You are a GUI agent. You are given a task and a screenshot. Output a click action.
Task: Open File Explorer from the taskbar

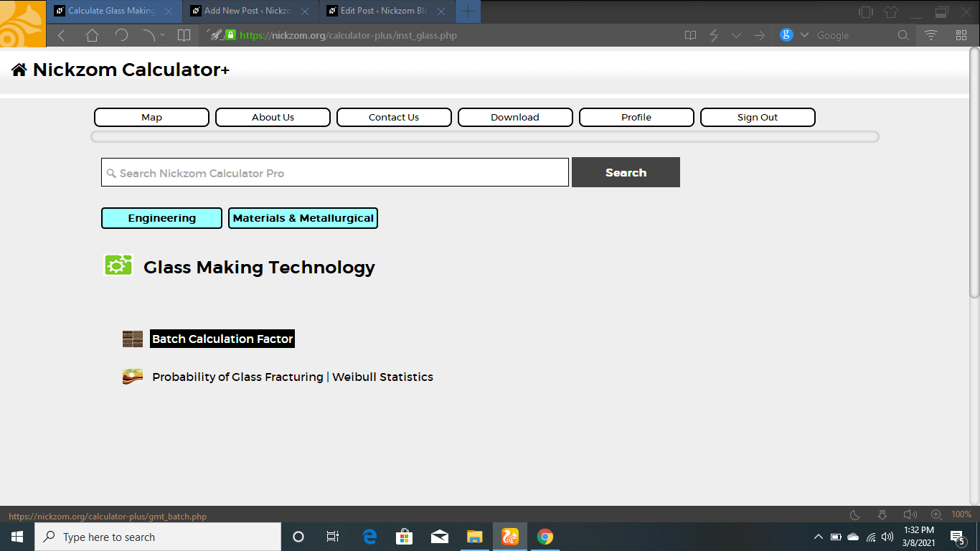475,537
